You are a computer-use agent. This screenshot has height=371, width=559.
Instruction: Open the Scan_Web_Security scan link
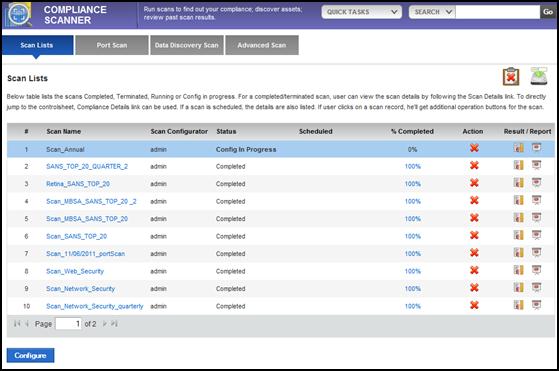[75, 271]
